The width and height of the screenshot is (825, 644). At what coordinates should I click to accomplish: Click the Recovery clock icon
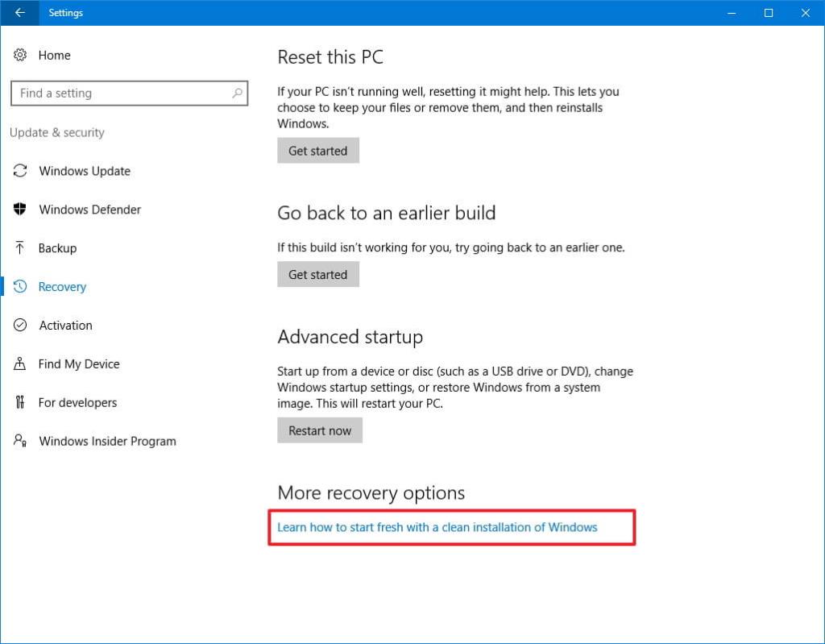click(20, 286)
